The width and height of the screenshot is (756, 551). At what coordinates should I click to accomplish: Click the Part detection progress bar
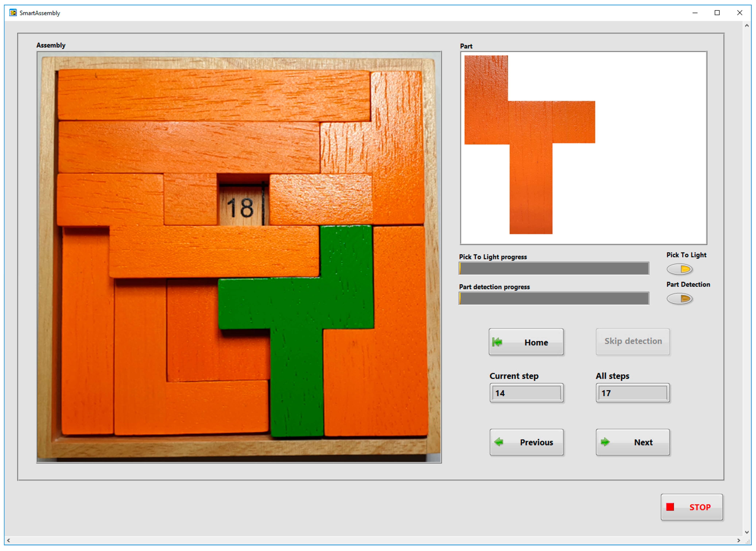(x=554, y=298)
